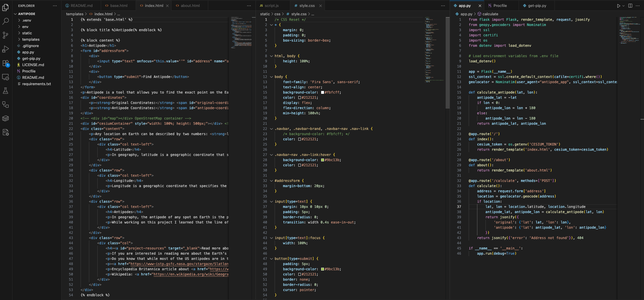Viewport: 644px width, 300px height.
Task: Expand the env folder
Action: point(19,27)
